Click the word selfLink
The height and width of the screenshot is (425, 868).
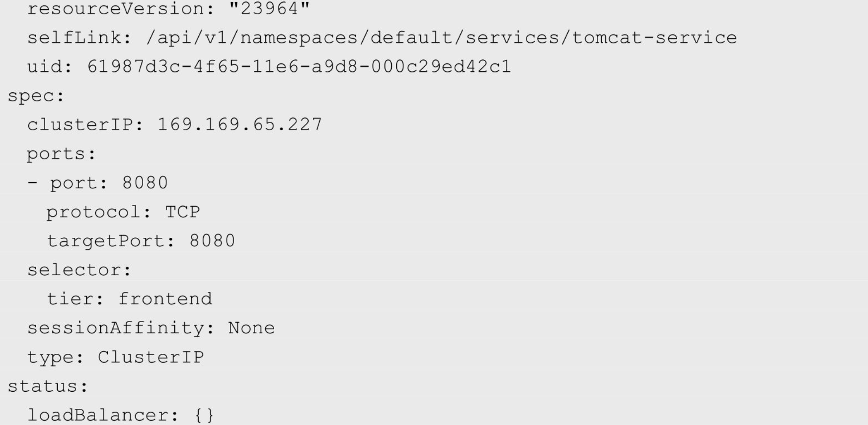pos(75,38)
